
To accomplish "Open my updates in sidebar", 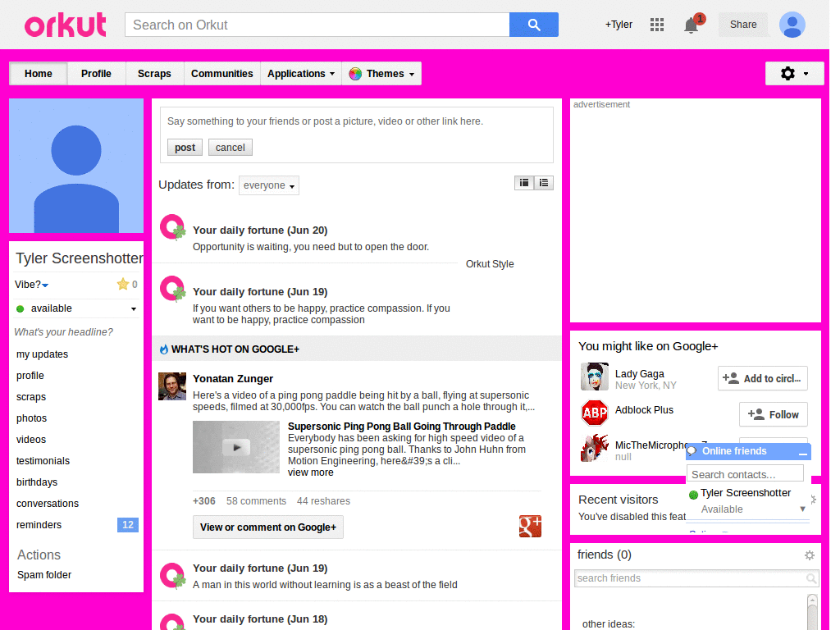I will [43, 354].
